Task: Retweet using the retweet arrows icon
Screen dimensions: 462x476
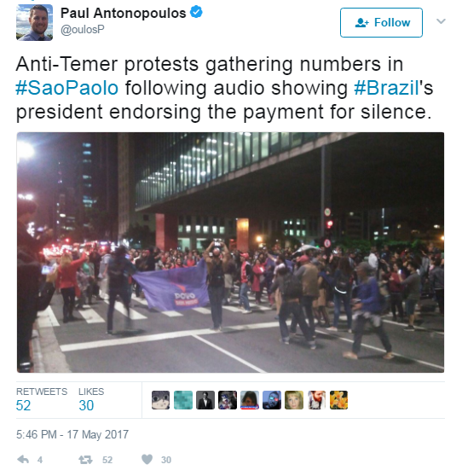Action: pos(85,460)
